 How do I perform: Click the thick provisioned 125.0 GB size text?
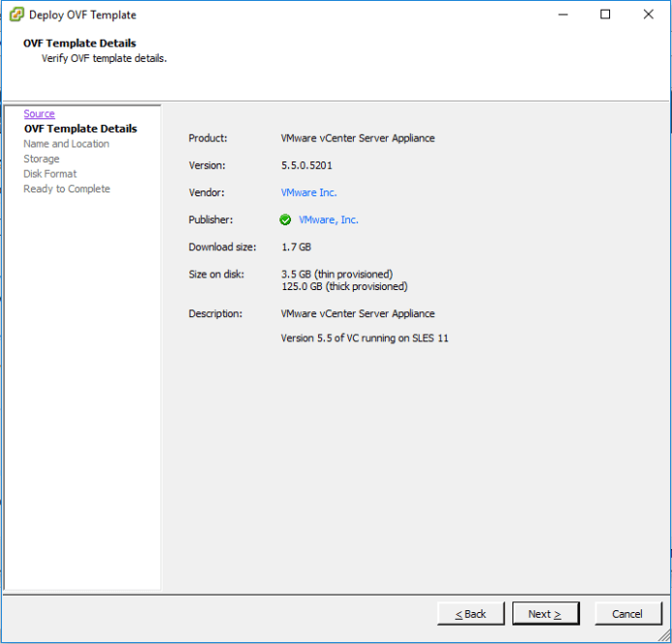(343, 286)
